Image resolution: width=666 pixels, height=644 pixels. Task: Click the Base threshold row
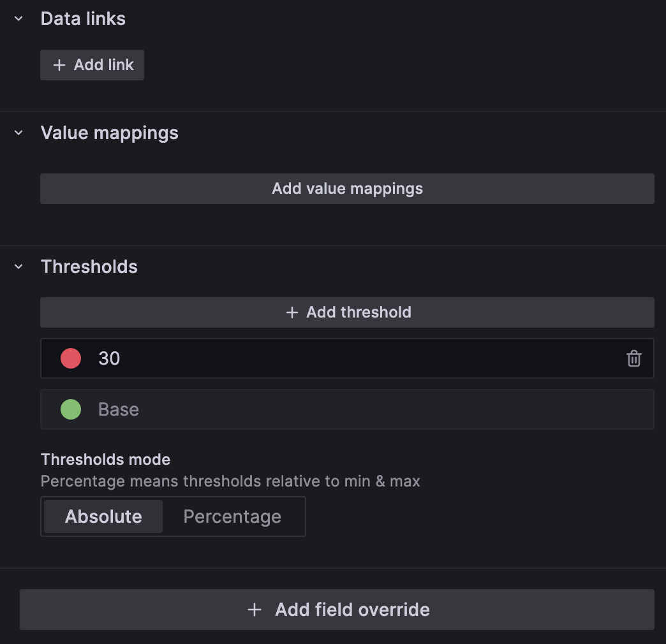[348, 409]
